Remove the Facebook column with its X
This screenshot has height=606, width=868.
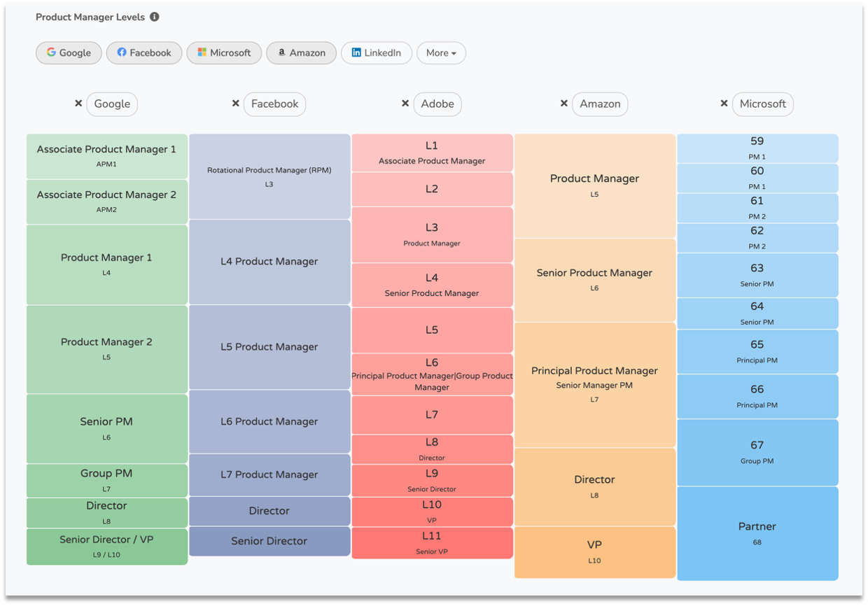235,104
